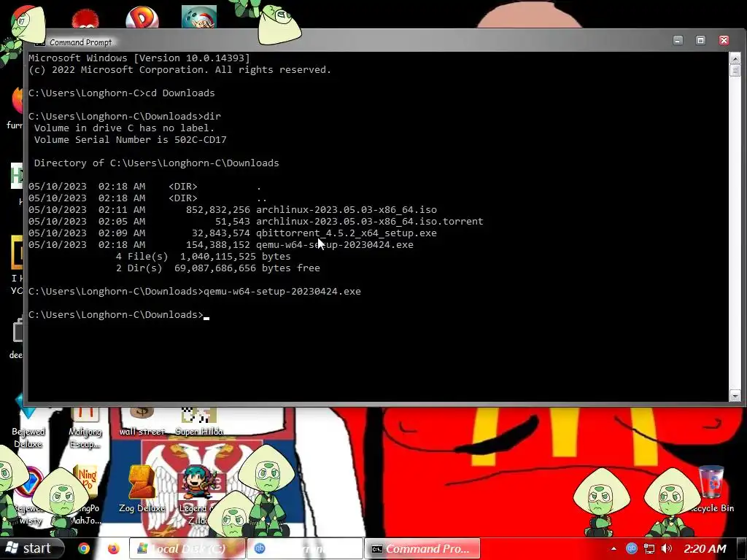Screen dimensions: 747x560
Task: Select the wall street desktop icon
Action: click(x=142, y=422)
